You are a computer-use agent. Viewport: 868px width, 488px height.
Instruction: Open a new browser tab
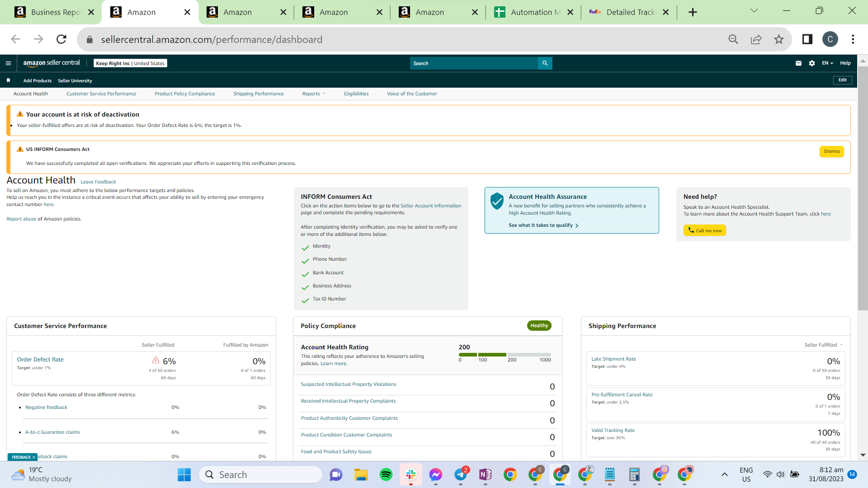coord(693,12)
